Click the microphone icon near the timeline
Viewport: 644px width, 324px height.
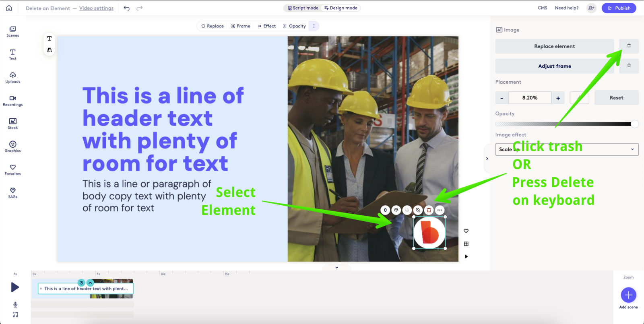click(15, 305)
